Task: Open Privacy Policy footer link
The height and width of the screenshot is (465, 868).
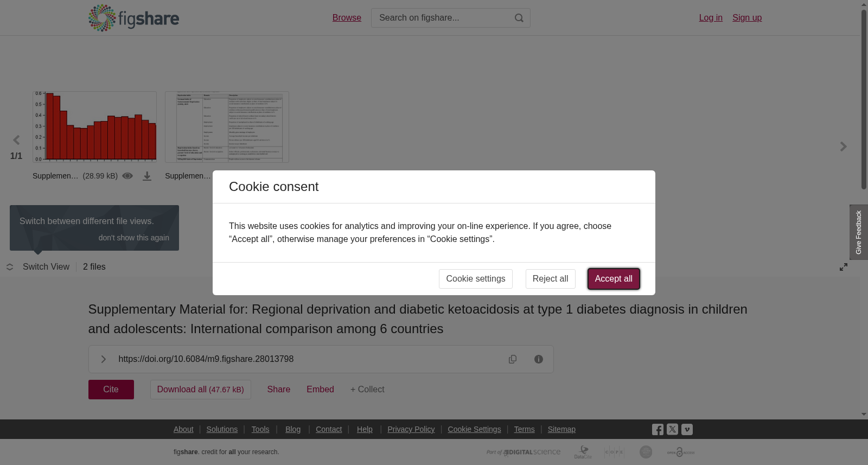Action: click(x=411, y=429)
